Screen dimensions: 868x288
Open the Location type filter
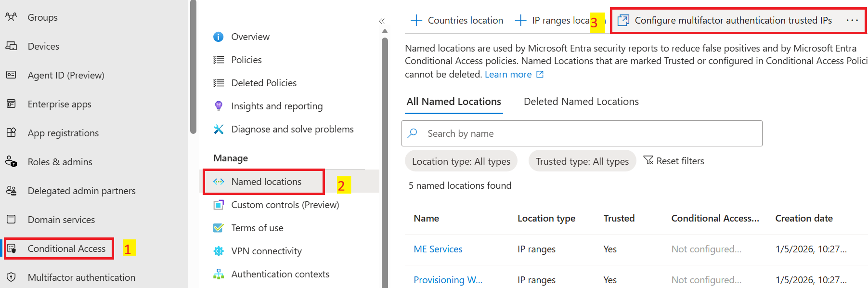[x=461, y=161]
